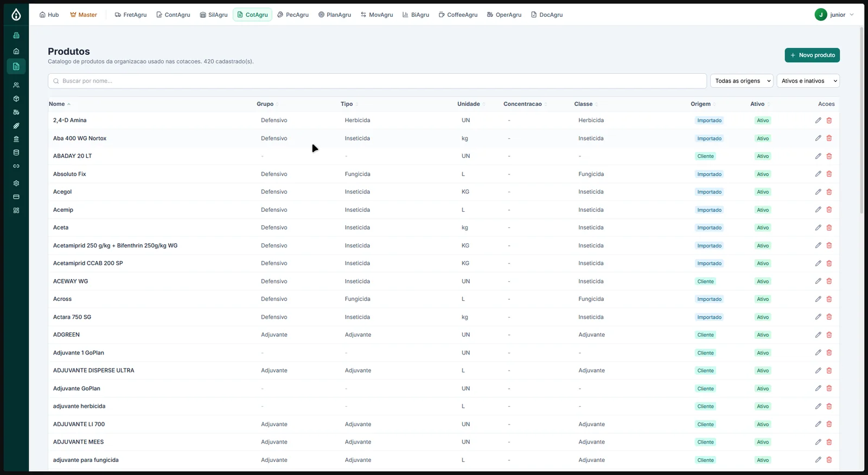
Task: Open the Ativos e inativos filter dropdown
Action: 808,81
